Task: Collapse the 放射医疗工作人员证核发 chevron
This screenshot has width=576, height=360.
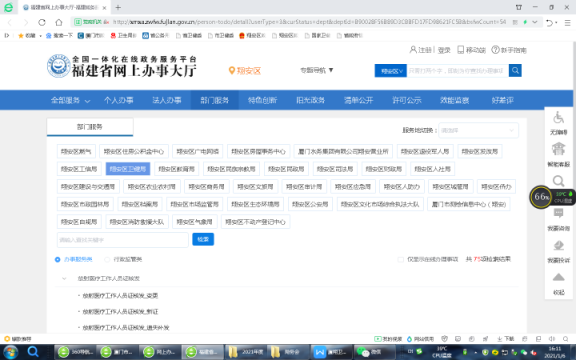Action: click(64, 278)
